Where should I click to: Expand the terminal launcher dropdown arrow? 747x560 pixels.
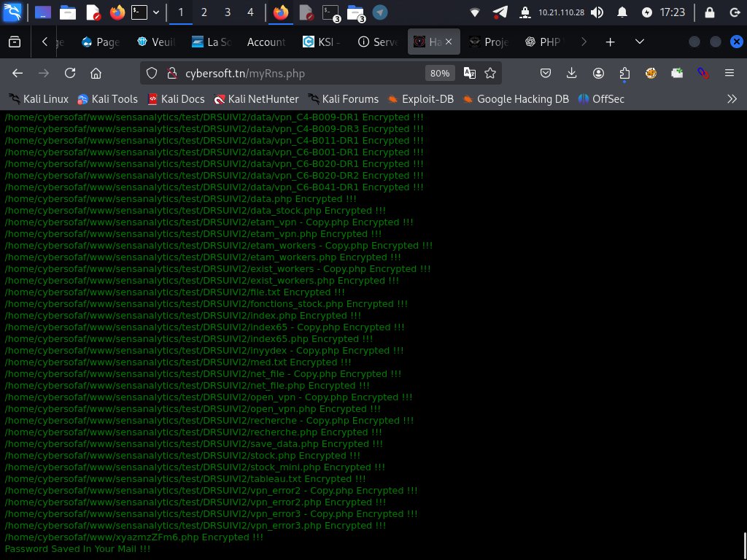point(156,12)
